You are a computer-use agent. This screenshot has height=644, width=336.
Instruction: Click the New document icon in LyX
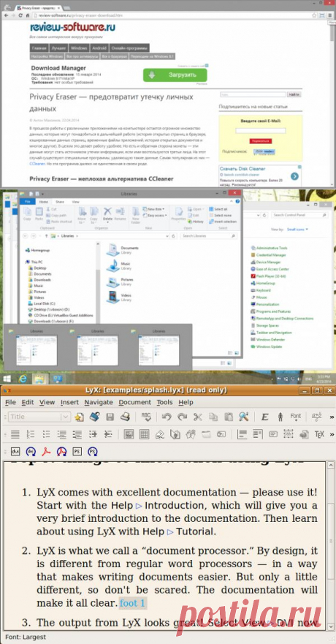pos(79,417)
